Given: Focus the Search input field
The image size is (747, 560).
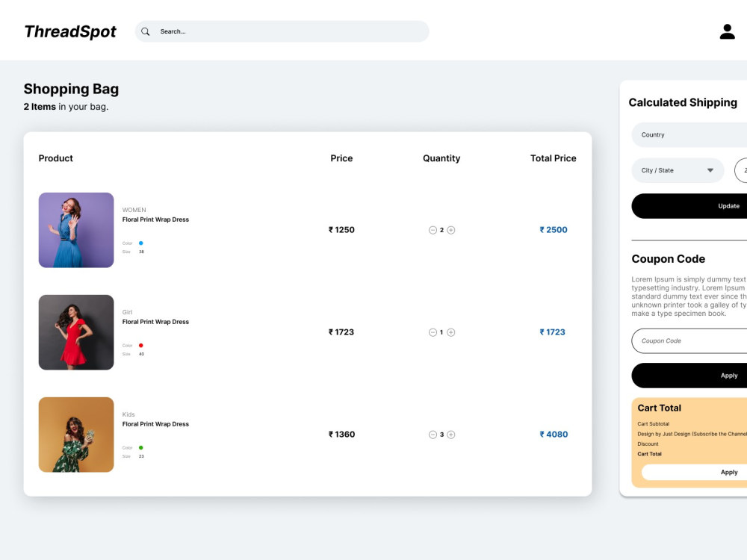Looking at the screenshot, I should tap(282, 31).
